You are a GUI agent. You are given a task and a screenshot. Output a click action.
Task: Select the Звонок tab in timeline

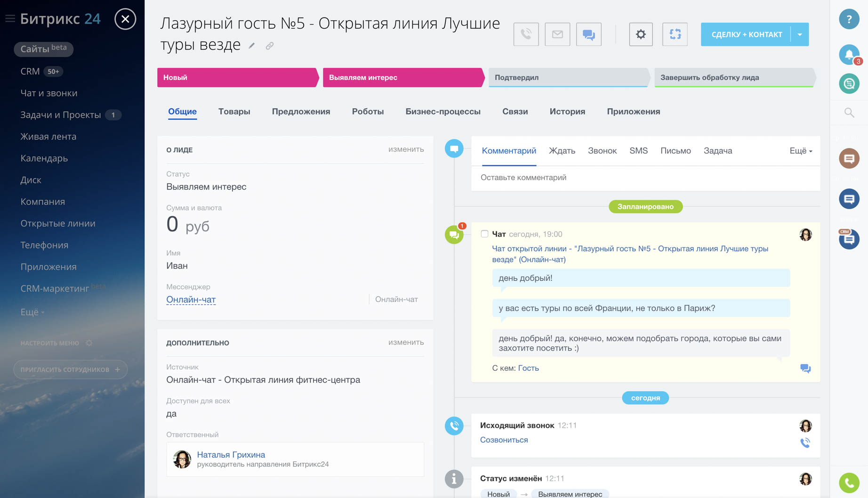click(x=602, y=151)
